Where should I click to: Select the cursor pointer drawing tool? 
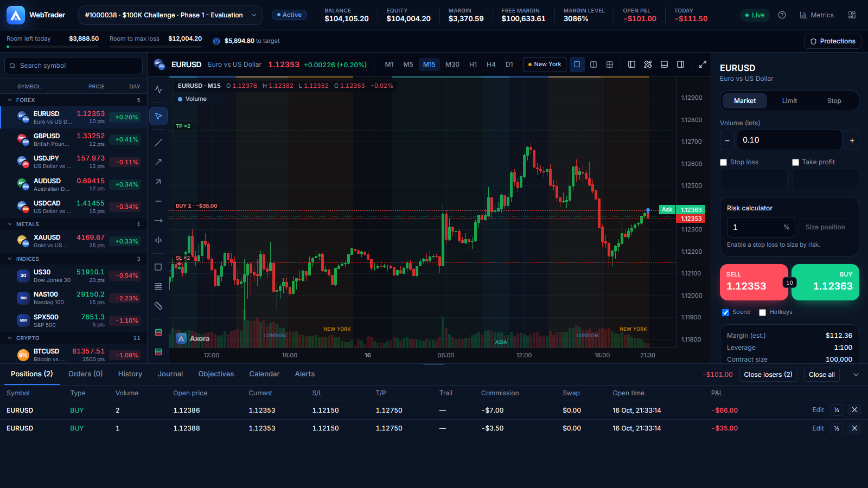click(x=158, y=116)
